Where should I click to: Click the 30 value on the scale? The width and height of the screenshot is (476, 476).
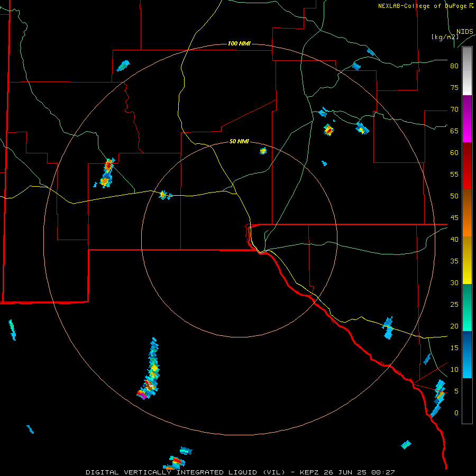tap(454, 282)
